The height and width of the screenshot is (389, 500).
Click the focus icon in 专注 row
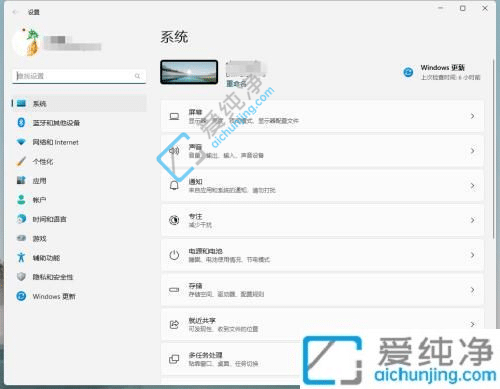[174, 220]
